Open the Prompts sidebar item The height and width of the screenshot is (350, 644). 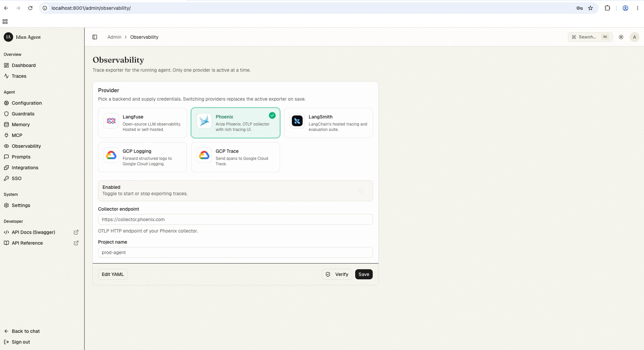pos(42,157)
